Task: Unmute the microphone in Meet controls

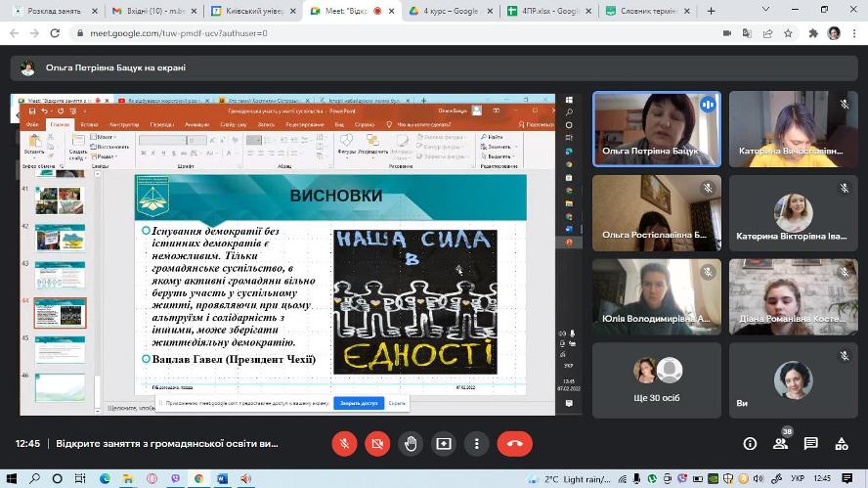Action: 344,444
